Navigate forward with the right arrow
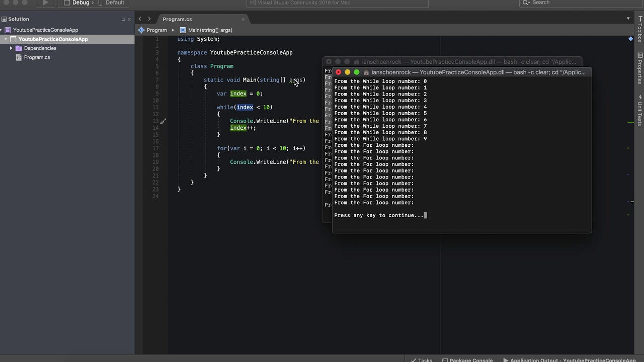The height and width of the screenshot is (362, 644). click(149, 19)
